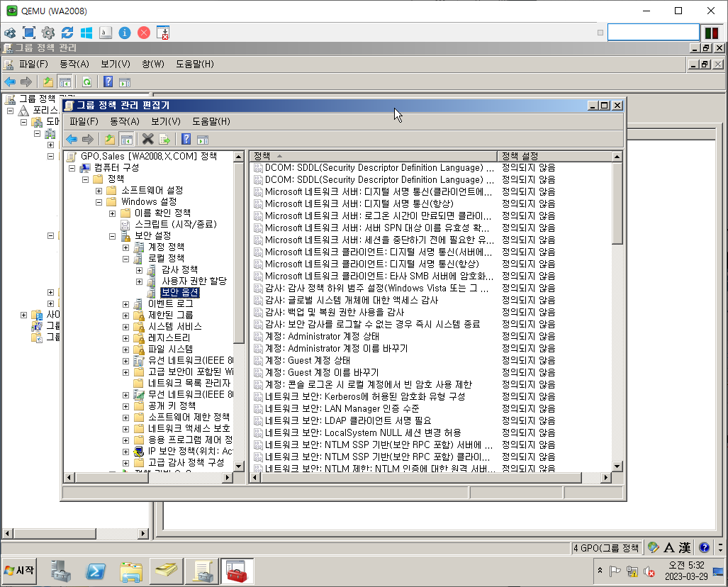The width and height of the screenshot is (728, 587).
Task: Click the action pane icon in the editor toolbar
Action: click(x=203, y=140)
